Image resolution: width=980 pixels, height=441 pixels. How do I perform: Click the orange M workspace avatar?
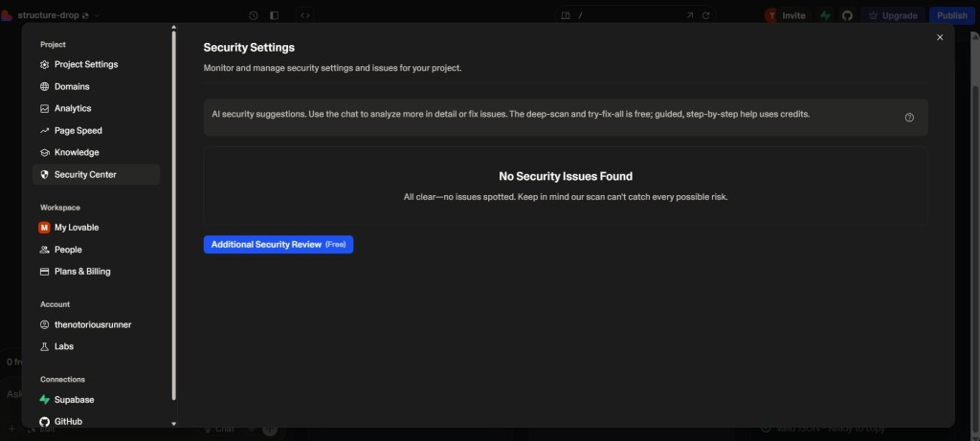[44, 228]
